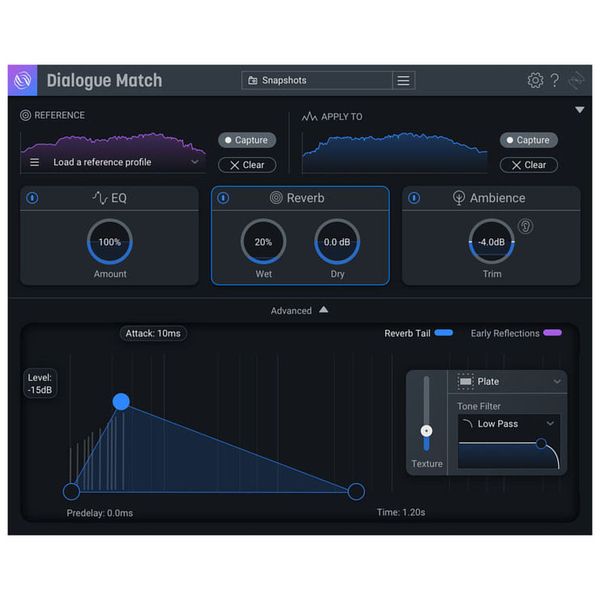Click the Low Pass curve icon
Screen dimensions: 600x600
(x=468, y=423)
